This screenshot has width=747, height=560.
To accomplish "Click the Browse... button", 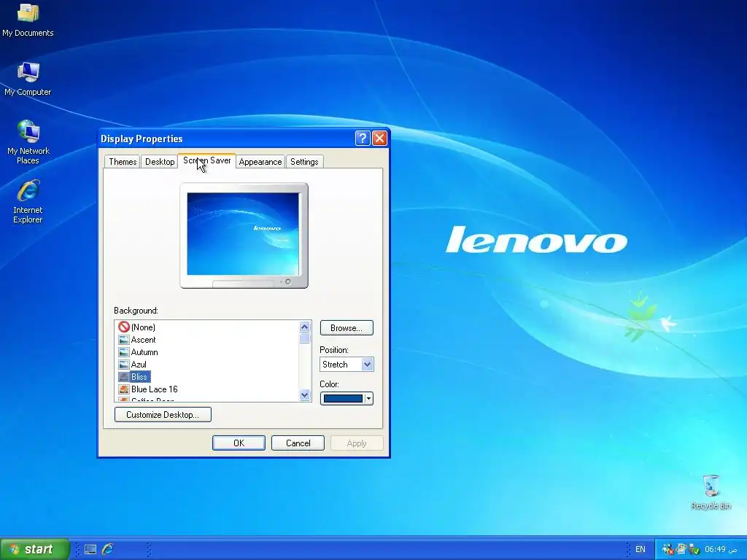I will [347, 327].
